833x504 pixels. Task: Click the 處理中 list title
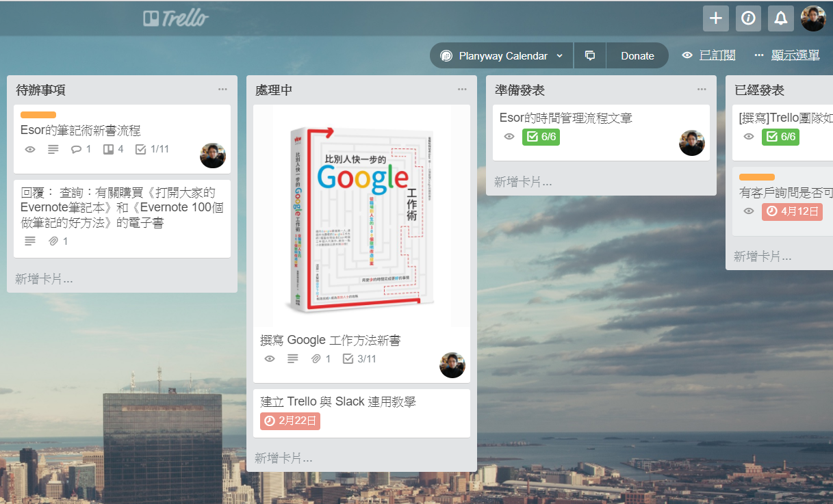click(274, 90)
